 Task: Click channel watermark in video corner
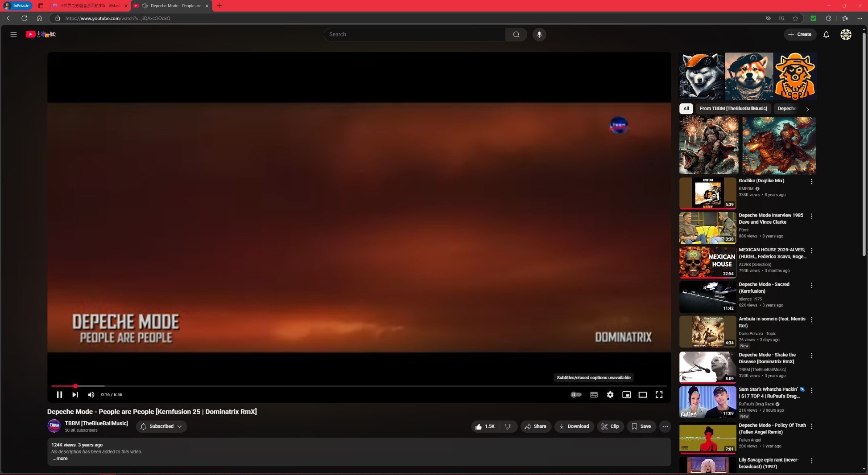tap(619, 126)
